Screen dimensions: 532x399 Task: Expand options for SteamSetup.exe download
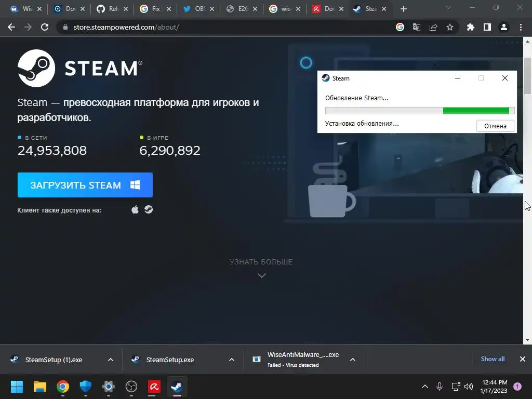[232, 360]
